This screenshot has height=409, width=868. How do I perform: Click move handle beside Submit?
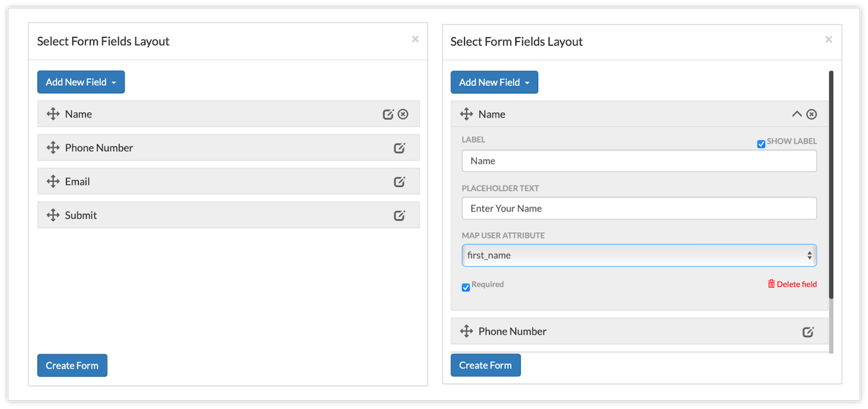53,215
